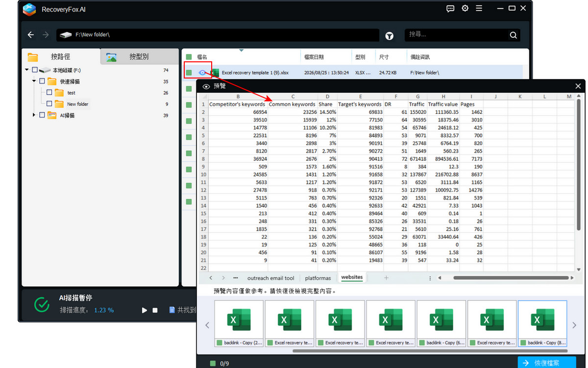
Task: Sort by the 尺寸 column header
Action: [x=384, y=57]
